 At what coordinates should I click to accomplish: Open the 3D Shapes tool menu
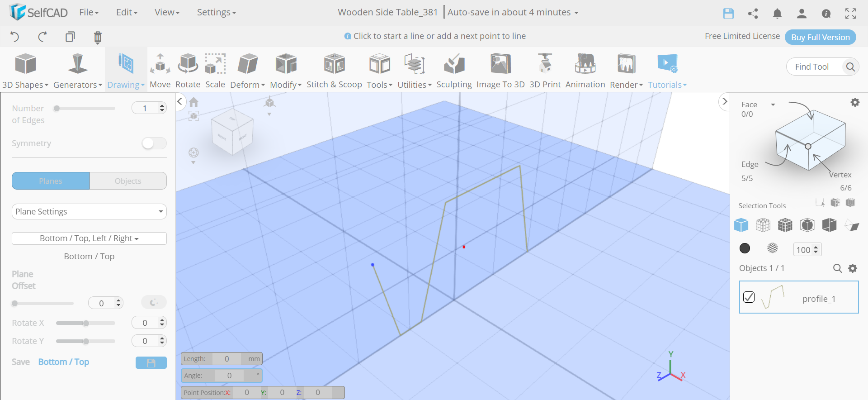pyautogui.click(x=25, y=71)
